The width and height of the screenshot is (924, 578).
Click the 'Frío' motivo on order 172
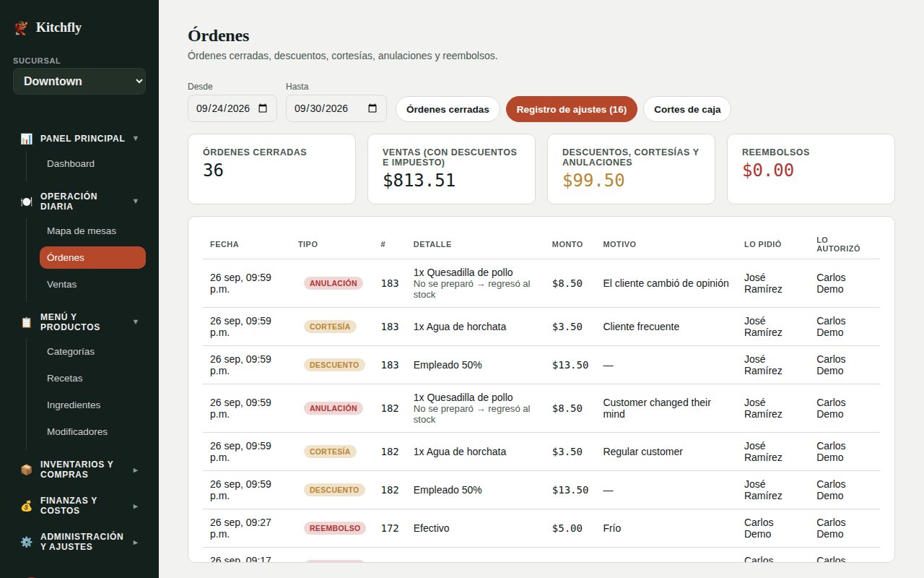613,528
